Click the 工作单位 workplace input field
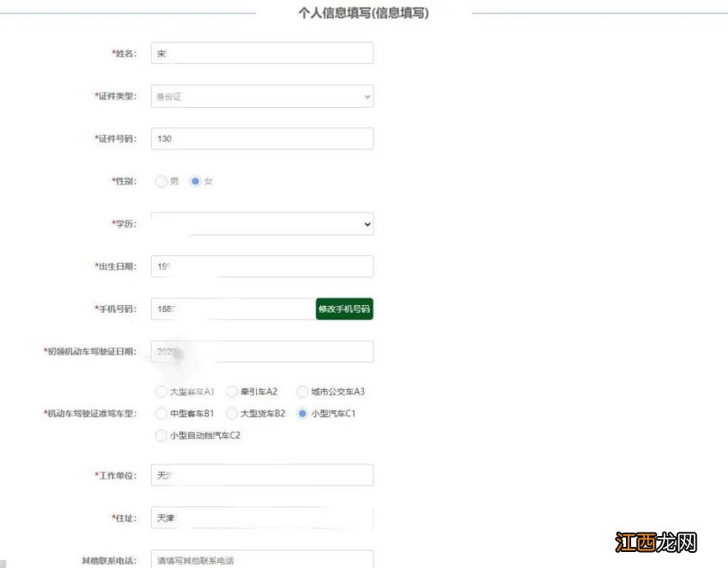 pos(261,474)
